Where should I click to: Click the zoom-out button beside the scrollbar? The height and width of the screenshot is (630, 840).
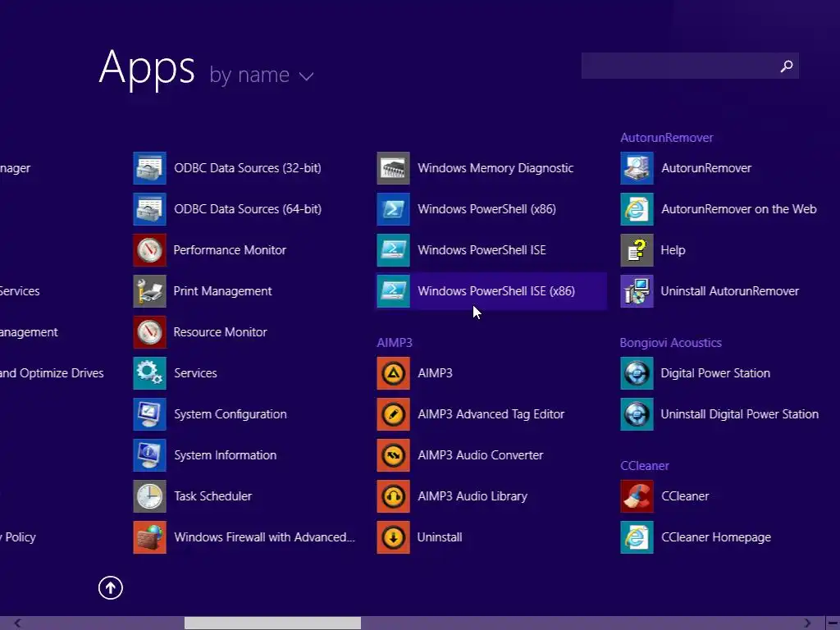[833, 623]
